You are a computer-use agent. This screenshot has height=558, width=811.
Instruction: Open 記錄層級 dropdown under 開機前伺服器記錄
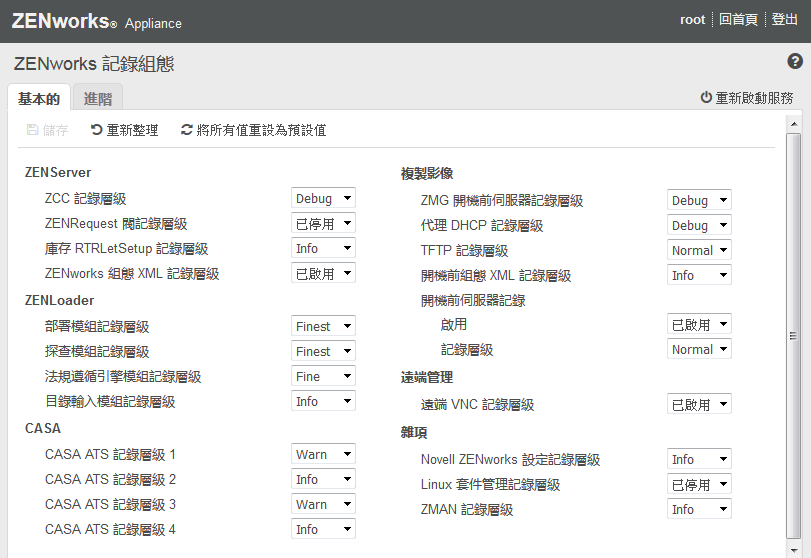click(699, 349)
